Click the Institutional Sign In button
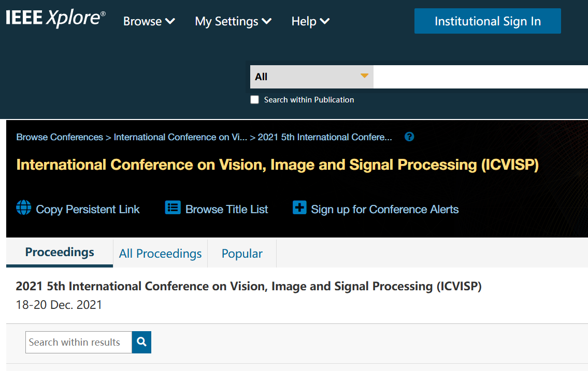Screen dimensions: 588x371 click(487, 21)
